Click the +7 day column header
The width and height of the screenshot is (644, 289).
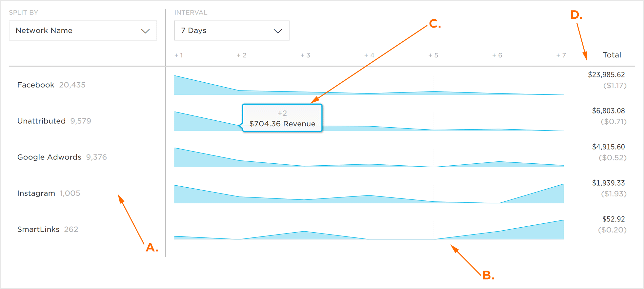click(561, 55)
